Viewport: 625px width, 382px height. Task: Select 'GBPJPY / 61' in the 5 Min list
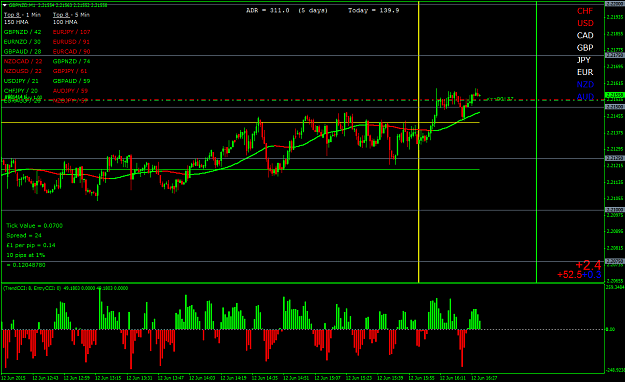[x=70, y=71]
